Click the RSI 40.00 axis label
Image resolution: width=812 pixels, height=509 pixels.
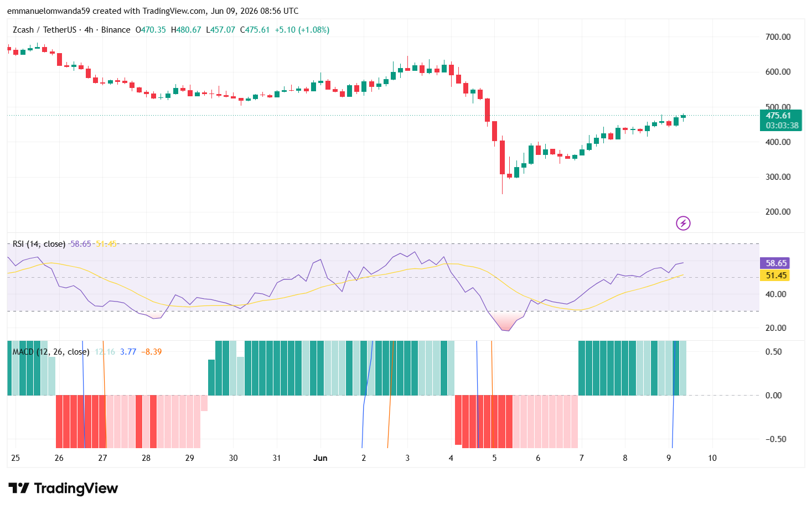[x=775, y=294]
